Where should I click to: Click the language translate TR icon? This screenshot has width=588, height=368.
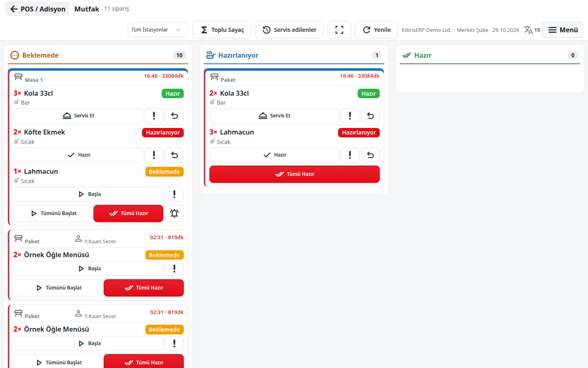(532, 30)
